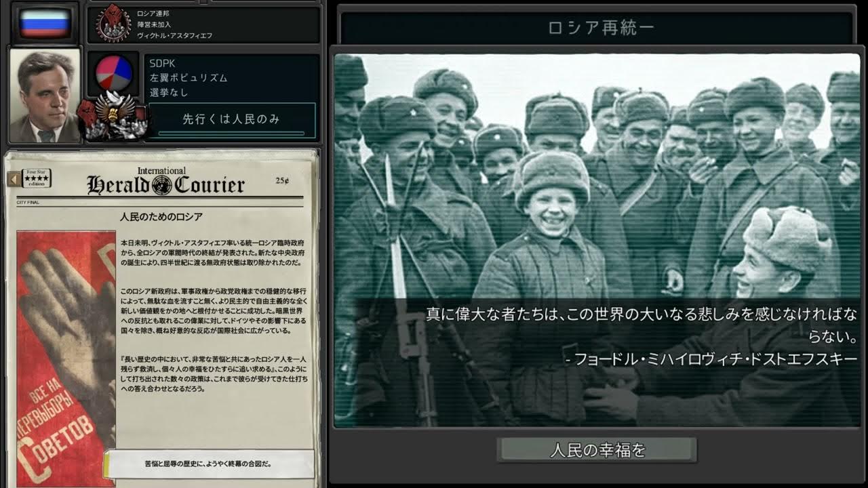The height and width of the screenshot is (488, 868).
Task: Click the Soviet hand propaganda poster
Action: tap(66, 359)
